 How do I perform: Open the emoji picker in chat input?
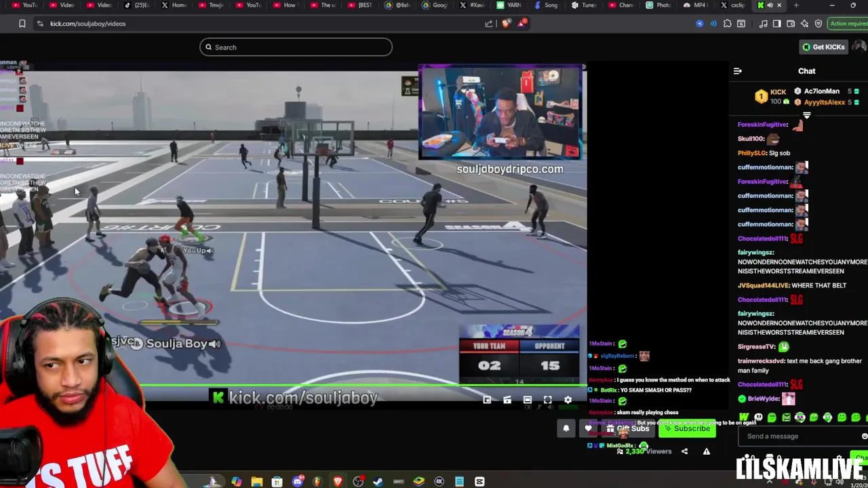click(x=865, y=436)
